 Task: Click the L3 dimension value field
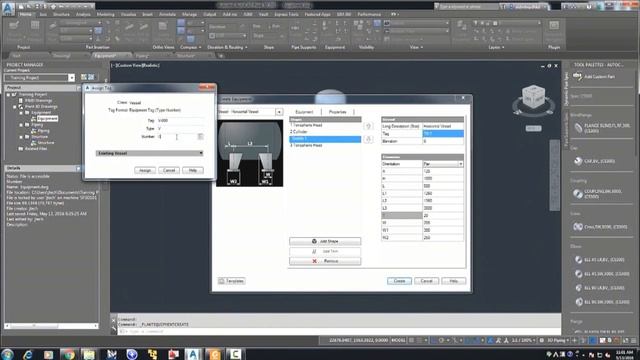[x=443, y=208]
